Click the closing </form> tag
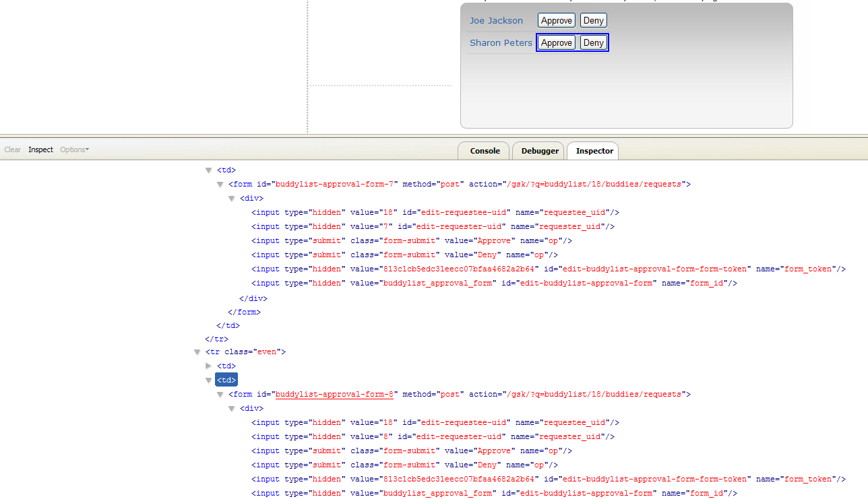868x499 pixels. [x=244, y=312]
